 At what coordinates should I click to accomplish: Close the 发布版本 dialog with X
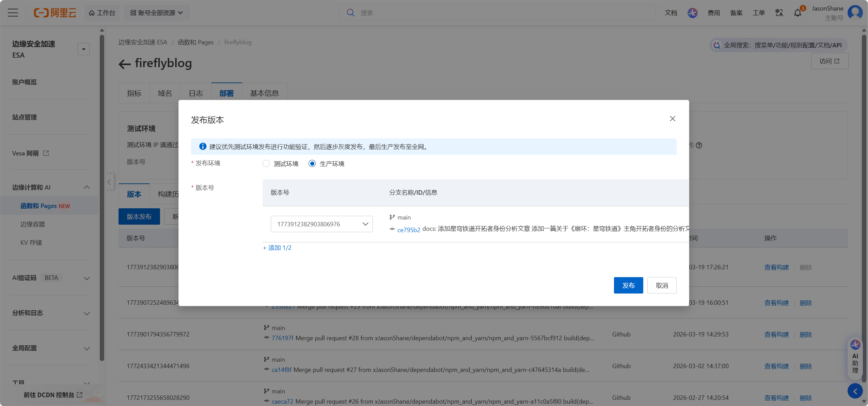click(672, 119)
